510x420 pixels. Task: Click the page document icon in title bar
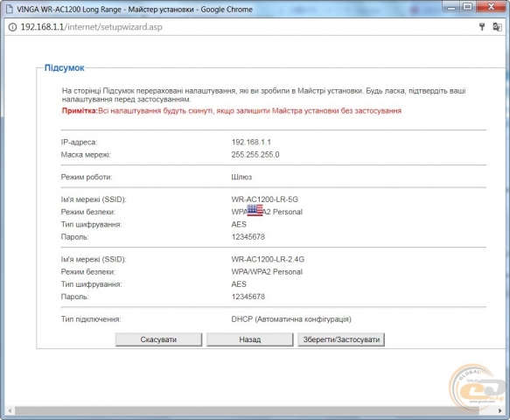tap(10, 9)
